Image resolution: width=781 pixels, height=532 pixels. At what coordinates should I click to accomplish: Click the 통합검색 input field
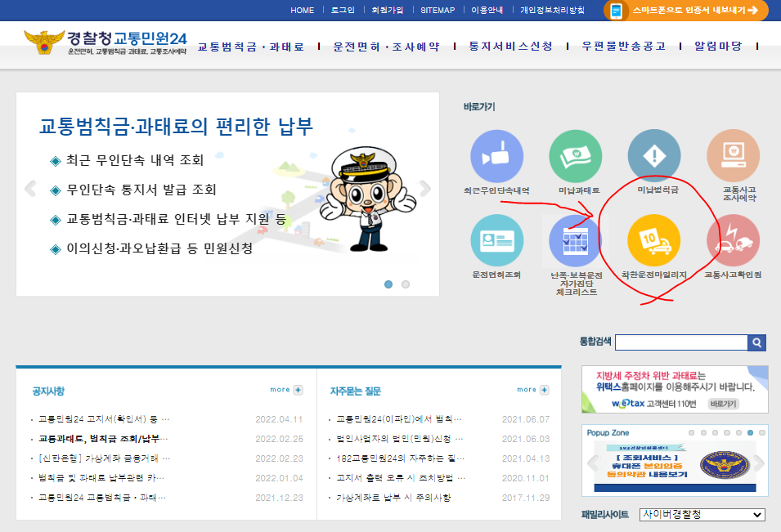681,342
